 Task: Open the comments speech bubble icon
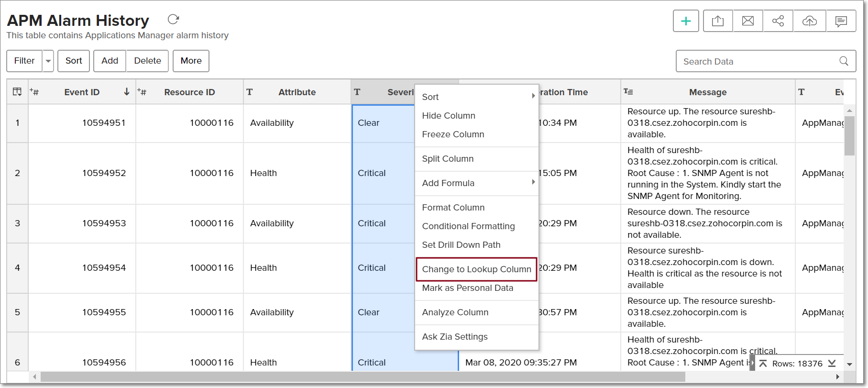coord(841,21)
